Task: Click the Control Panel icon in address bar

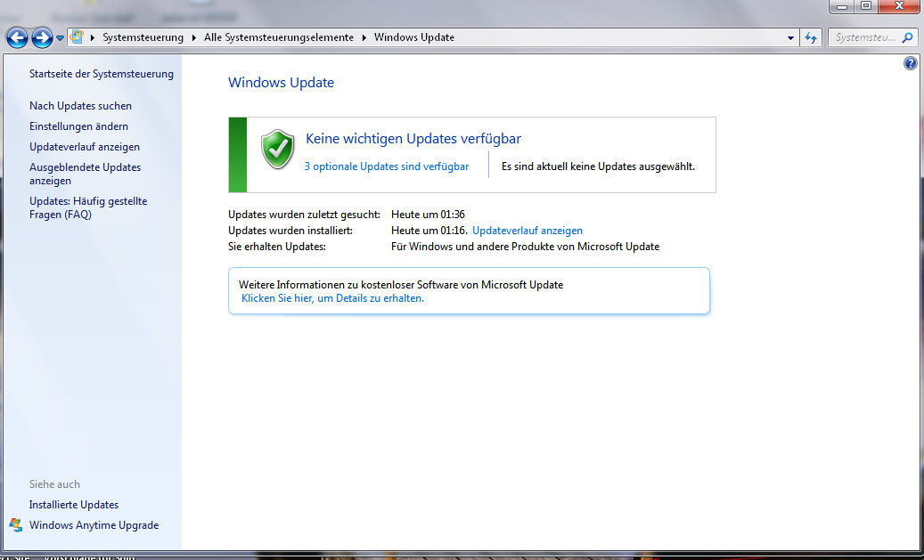Action: click(x=77, y=37)
